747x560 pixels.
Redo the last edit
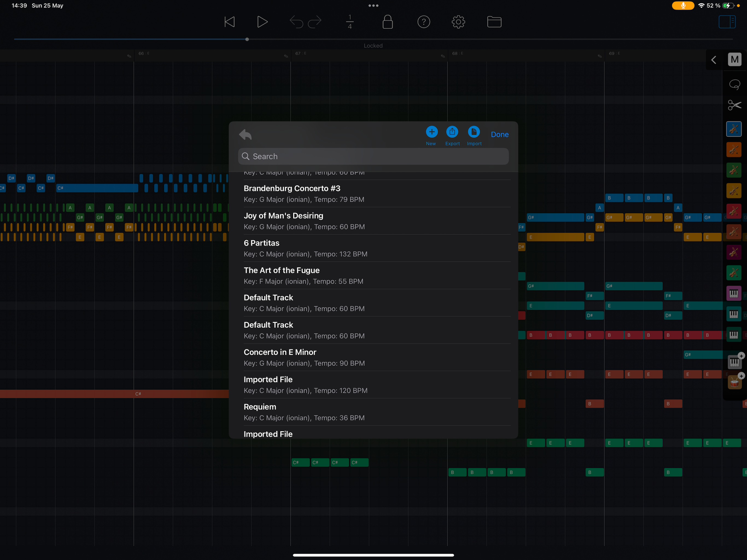tap(314, 22)
